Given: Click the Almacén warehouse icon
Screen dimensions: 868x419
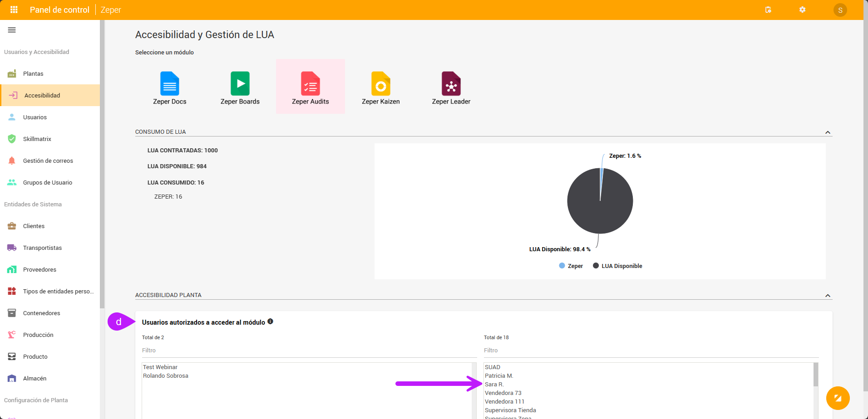Looking at the screenshot, I should pos(12,378).
